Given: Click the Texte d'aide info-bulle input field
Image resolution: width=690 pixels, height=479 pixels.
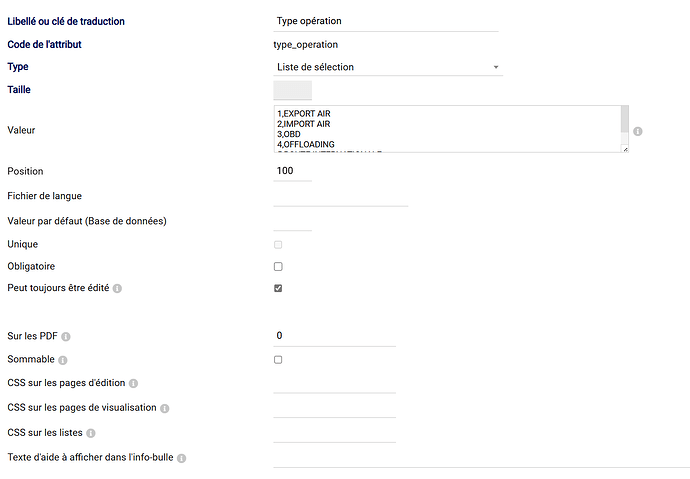Looking at the screenshot, I should pyautogui.click(x=480, y=457).
